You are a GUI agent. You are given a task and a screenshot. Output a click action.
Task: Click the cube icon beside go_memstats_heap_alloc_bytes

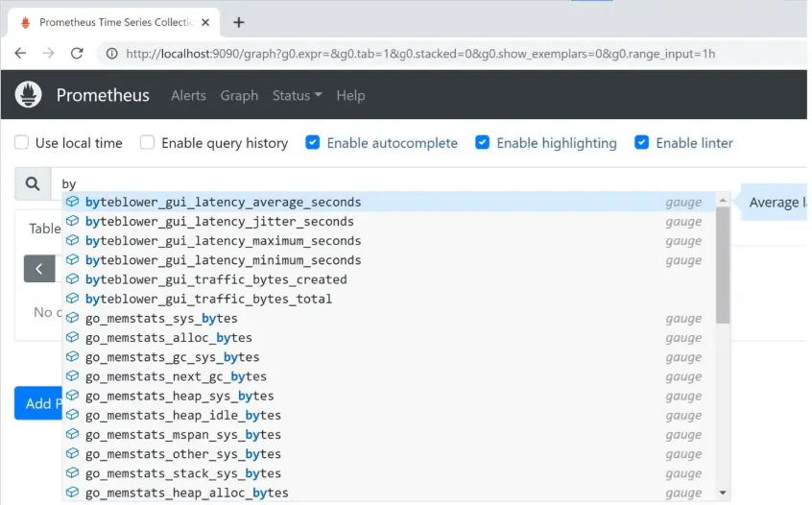point(73,493)
